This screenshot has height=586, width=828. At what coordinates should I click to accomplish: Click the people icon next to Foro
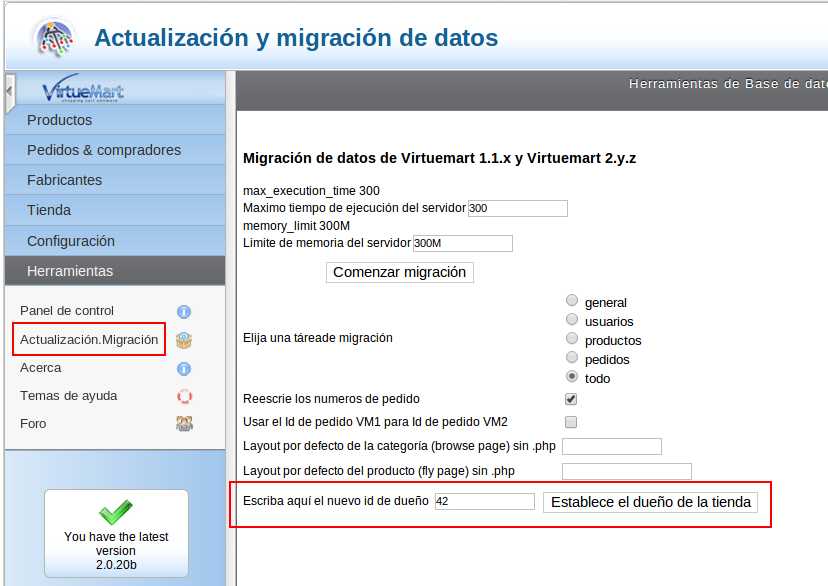(184, 423)
